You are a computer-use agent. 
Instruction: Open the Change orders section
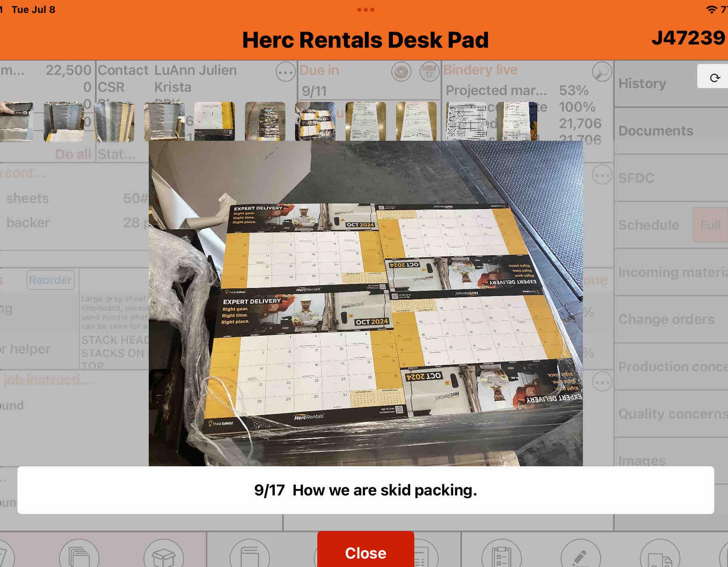coord(666,319)
